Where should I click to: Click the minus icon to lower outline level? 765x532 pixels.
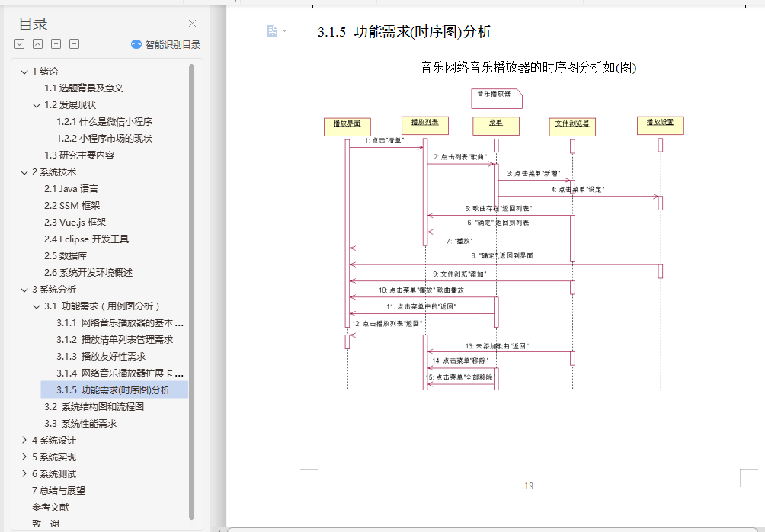[x=74, y=44]
